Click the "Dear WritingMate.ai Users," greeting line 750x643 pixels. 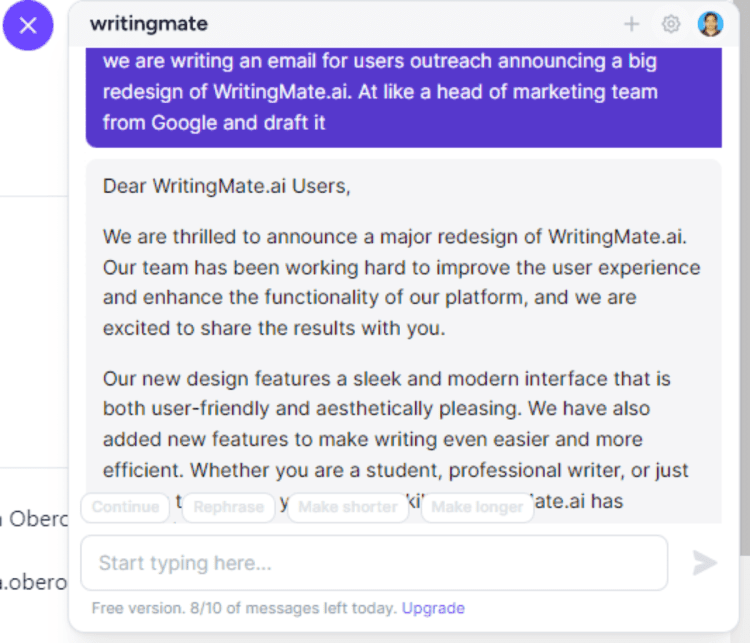click(227, 186)
